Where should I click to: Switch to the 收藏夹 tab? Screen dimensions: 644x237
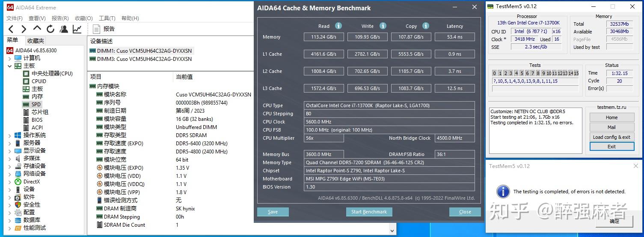(36, 41)
